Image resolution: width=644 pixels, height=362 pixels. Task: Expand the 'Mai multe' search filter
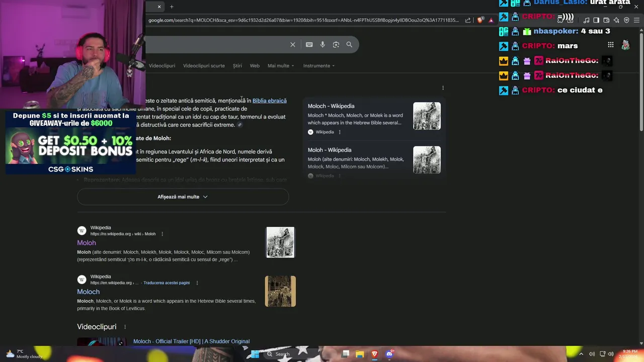point(281,66)
